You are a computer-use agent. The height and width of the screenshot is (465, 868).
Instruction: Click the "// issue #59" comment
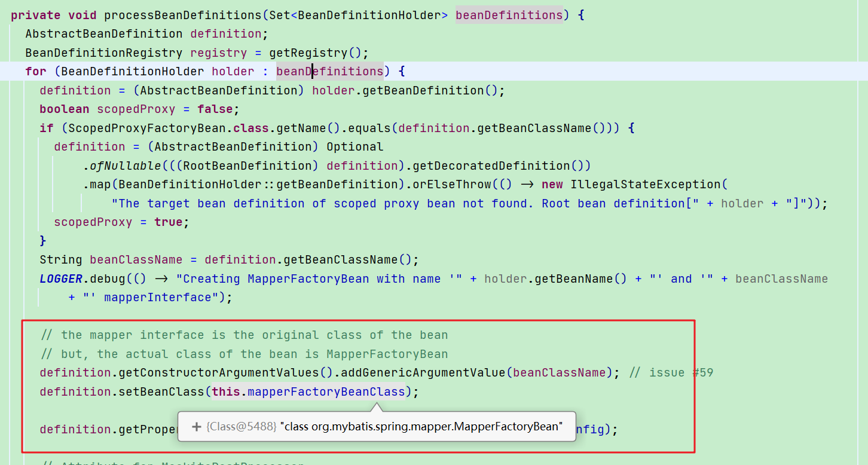(x=671, y=373)
